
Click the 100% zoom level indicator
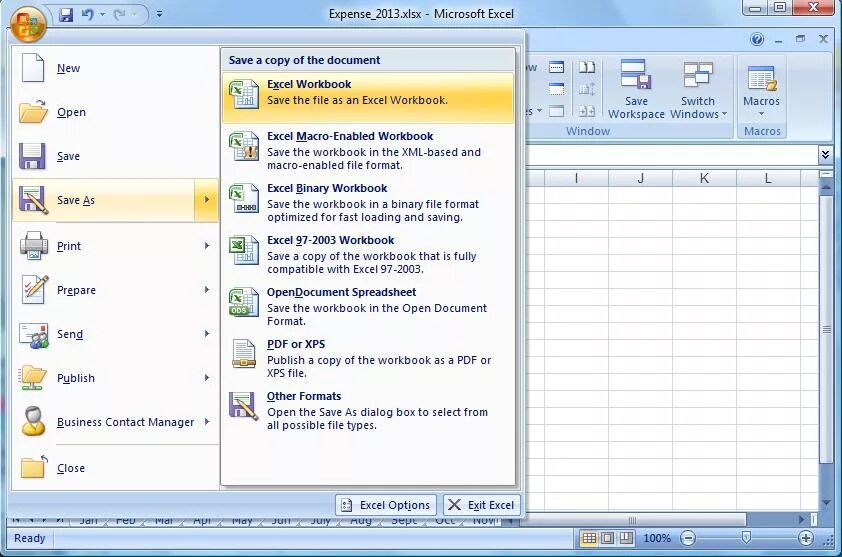pyautogui.click(x=657, y=538)
